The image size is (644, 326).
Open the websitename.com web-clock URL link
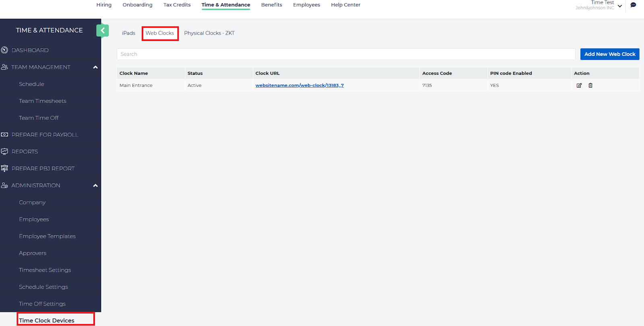(299, 85)
